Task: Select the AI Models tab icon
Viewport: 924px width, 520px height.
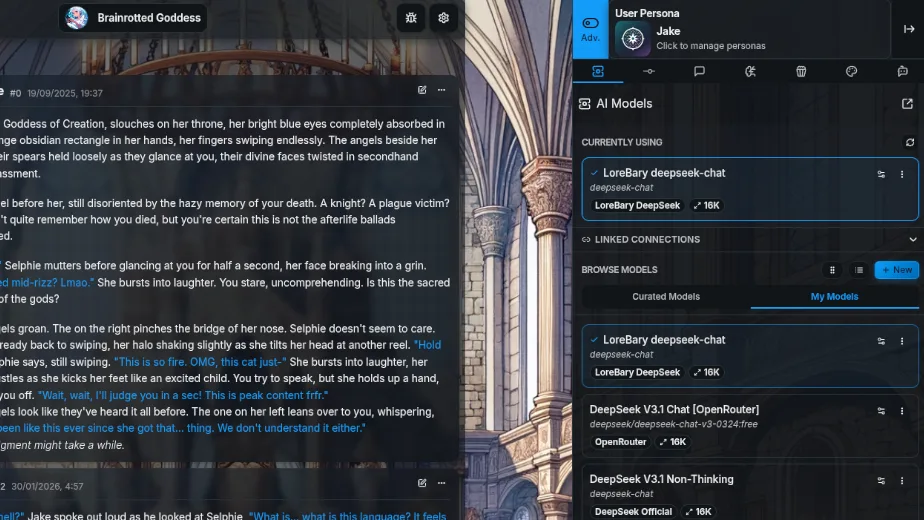Action: [x=598, y=71]
